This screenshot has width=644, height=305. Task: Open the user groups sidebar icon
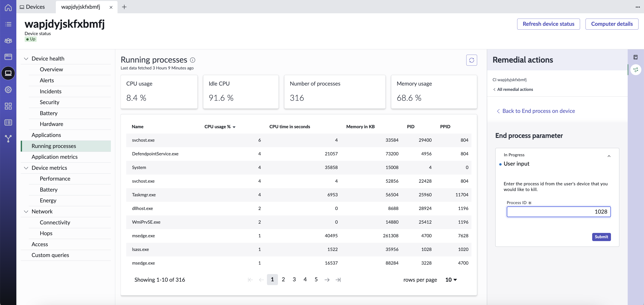[x=8, y=40]
